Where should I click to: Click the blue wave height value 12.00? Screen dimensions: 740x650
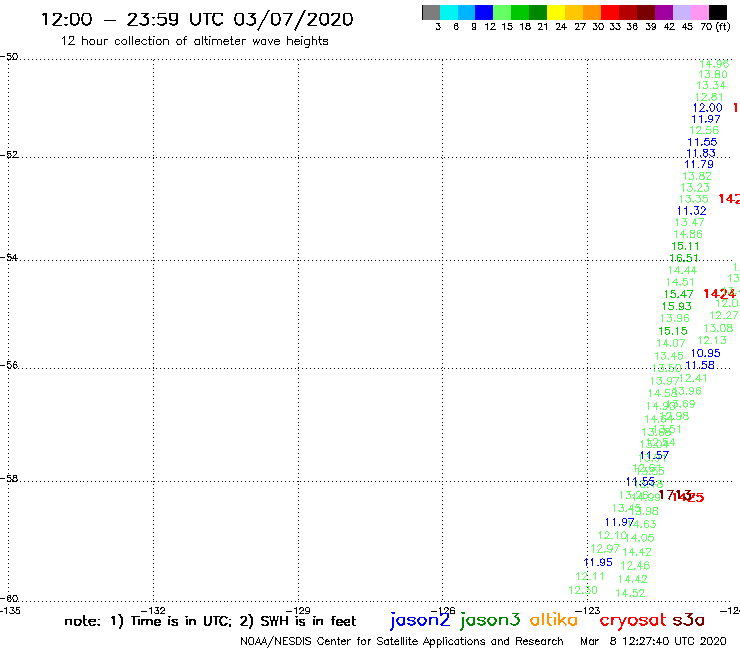pyautogui.click(x=707, y=108)
